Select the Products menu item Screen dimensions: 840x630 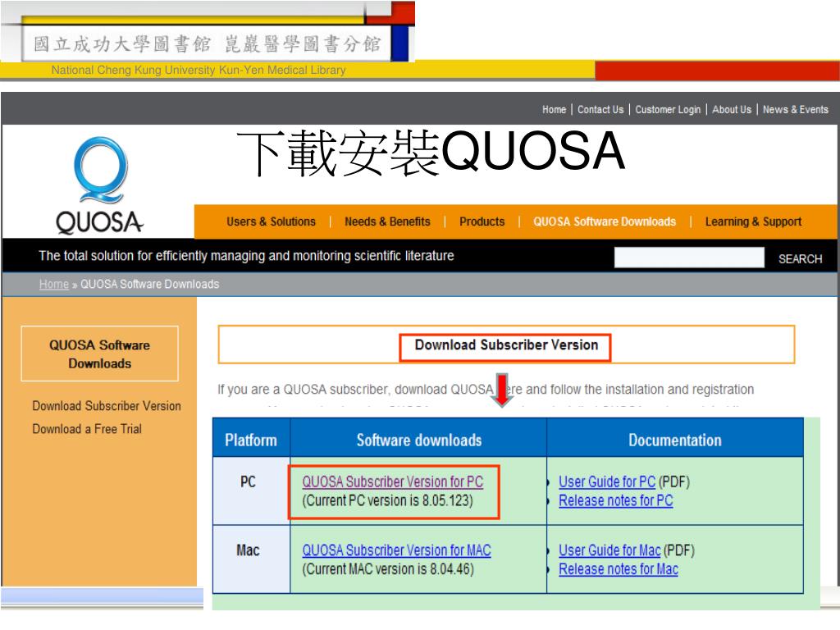482,221
